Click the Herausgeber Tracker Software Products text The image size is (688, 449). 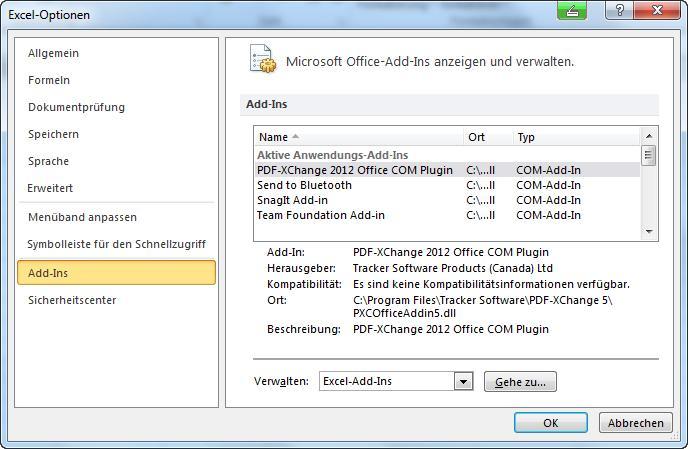[x=452, y=268]
